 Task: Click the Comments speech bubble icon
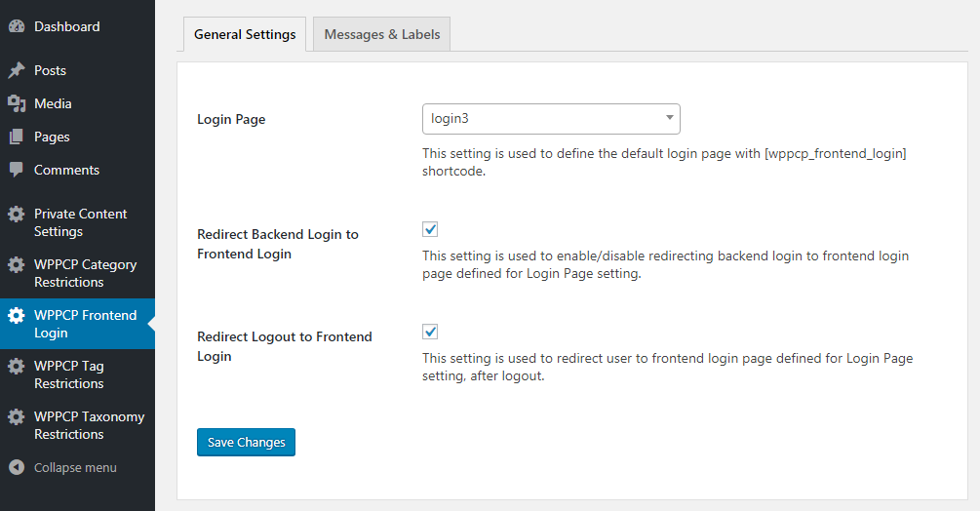(17, 170)
